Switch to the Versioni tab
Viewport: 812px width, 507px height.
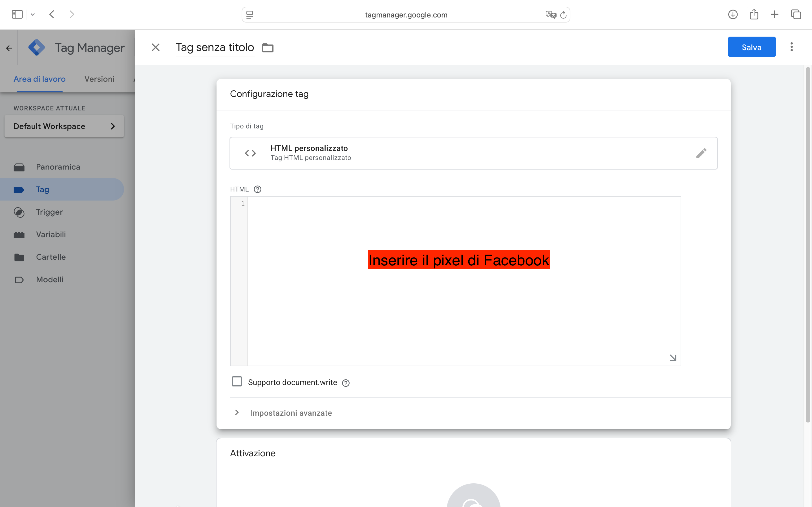click(99, 79)
